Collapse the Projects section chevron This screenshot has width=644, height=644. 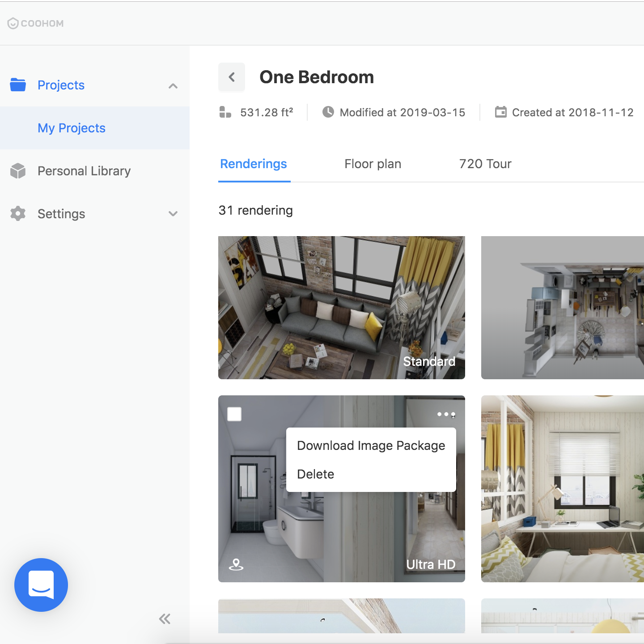pyautogui.click(x=173, y=86)
